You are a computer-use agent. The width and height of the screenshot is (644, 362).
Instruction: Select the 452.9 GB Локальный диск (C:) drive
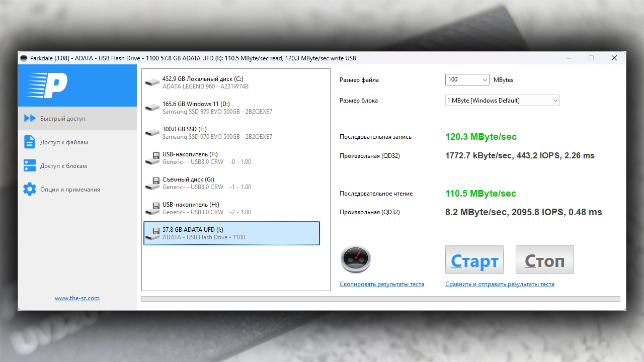[x=231, y=82]
